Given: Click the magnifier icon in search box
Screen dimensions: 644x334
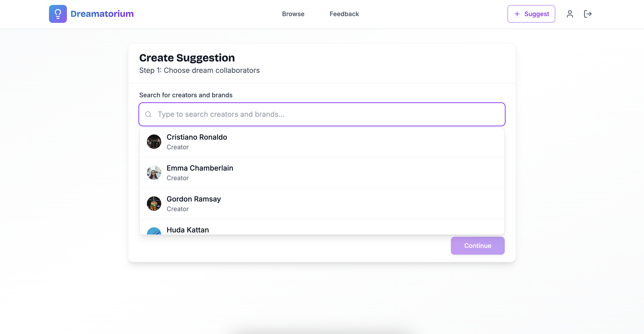Looking at the screenshot, I should click(x=148, y=114).
